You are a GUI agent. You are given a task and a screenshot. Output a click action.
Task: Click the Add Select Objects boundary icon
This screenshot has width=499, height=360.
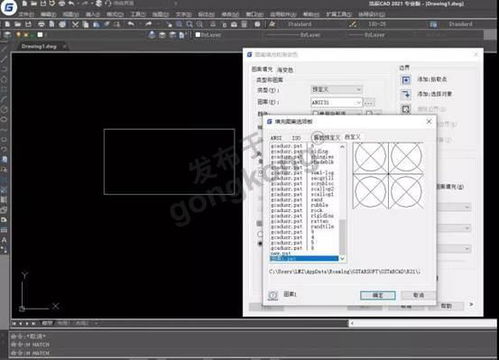(406, 94)
